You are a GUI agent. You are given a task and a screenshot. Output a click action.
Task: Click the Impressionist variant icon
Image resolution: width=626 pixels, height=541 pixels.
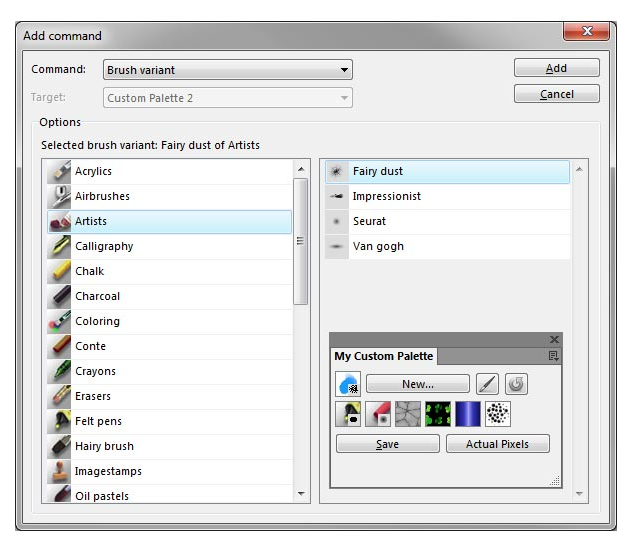tap(337, 196)
